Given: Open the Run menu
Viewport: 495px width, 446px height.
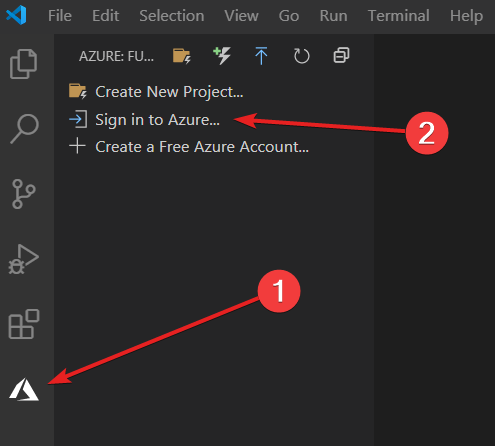Looking at the screenshot, I should (x=333, y=16).
